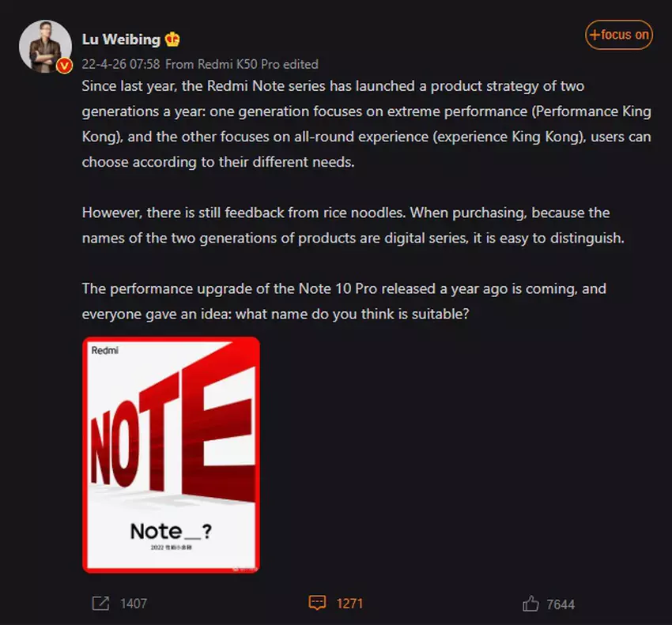Click the repost count 1407

pyautogui.click(x=134, y=604)
